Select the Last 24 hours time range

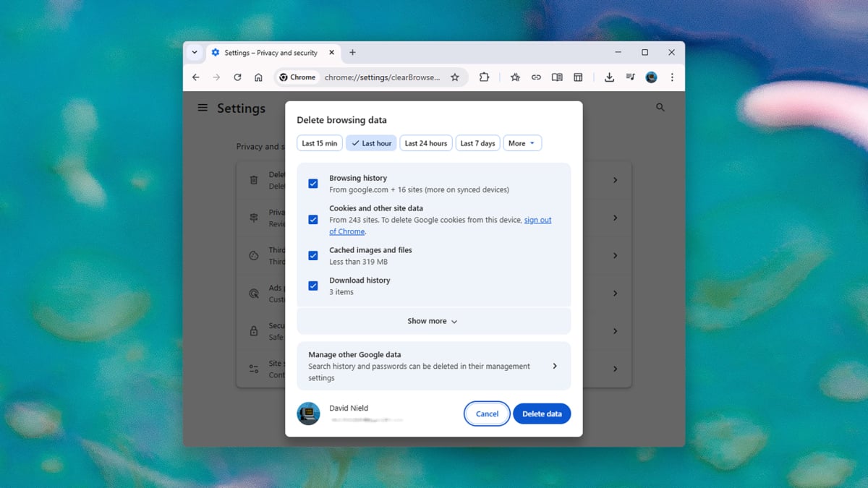click(x=426, y=143)
